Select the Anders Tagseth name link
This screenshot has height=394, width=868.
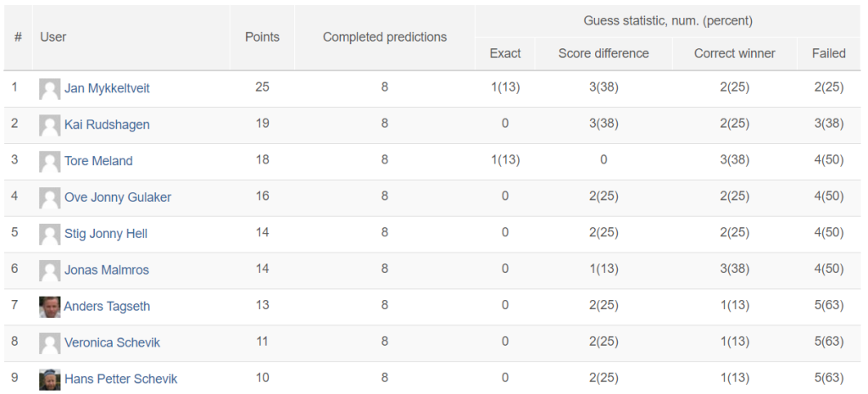[107, 306]
